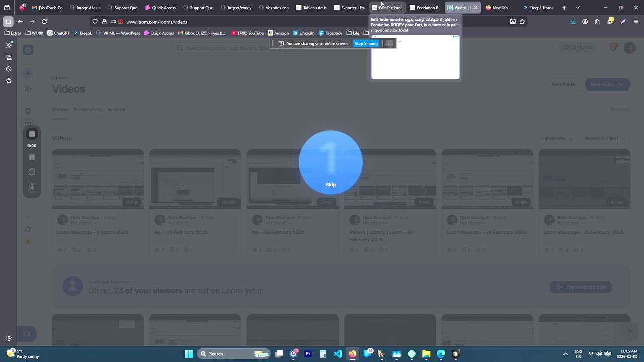The image size is (644, 362).
Task: Switch to the Screenshots tab
Action: [88, 109]
